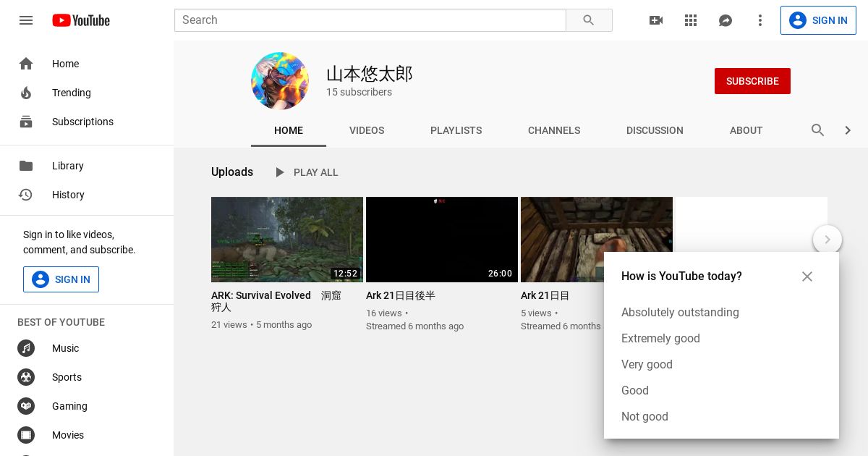Screen dimensions: 868x456
Task: Switch to the PLAYLISTS tab
Action: point(456,130)
